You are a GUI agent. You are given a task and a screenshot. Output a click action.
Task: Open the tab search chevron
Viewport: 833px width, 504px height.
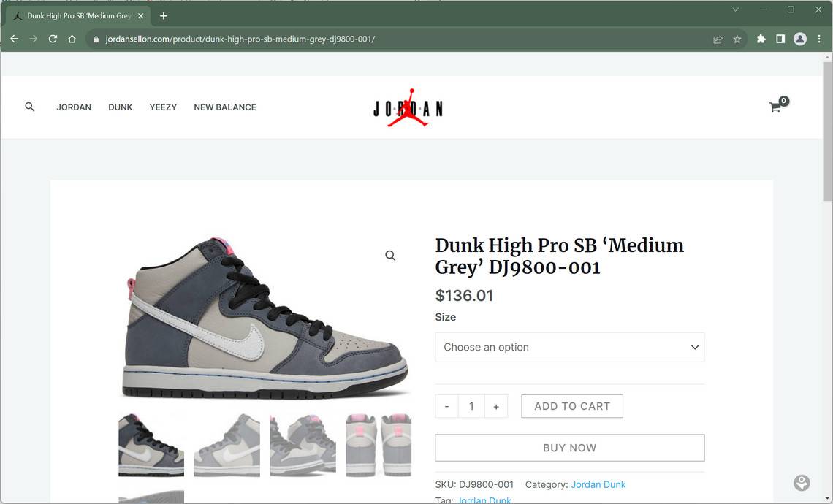735,9
